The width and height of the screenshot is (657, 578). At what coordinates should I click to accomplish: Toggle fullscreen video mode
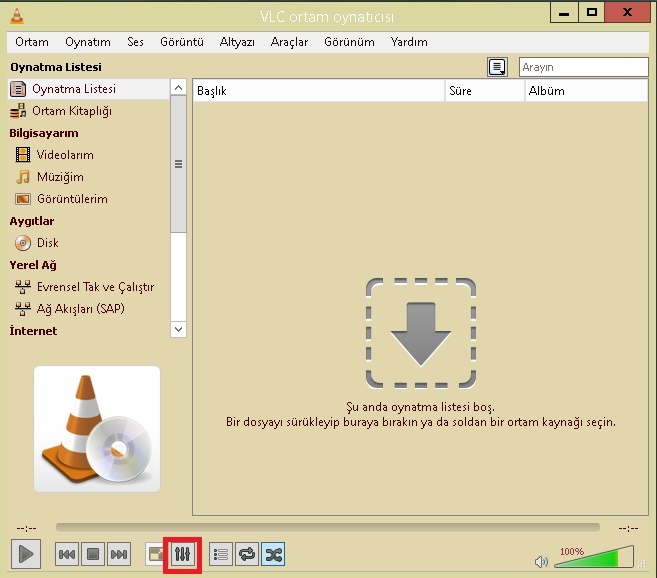155,554
